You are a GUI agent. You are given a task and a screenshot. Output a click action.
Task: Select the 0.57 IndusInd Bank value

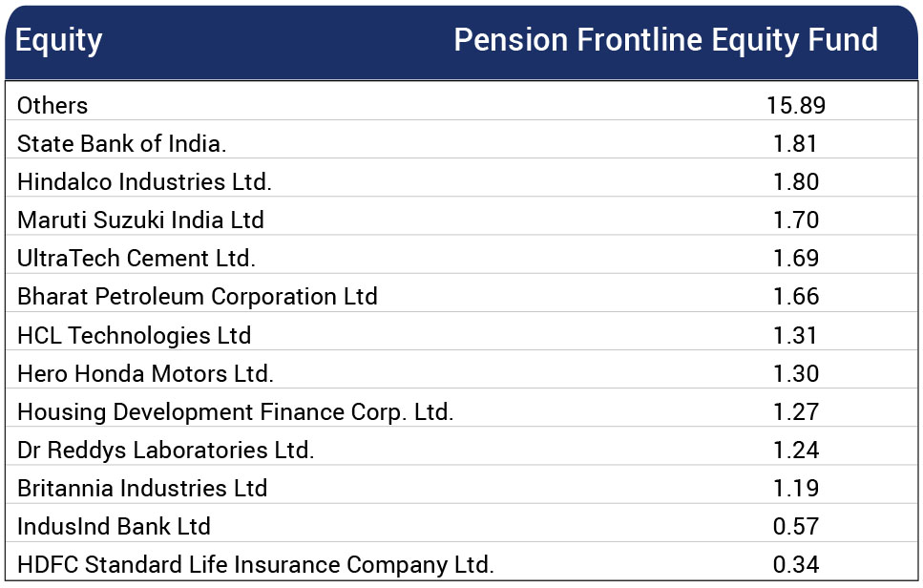(796, 526)
